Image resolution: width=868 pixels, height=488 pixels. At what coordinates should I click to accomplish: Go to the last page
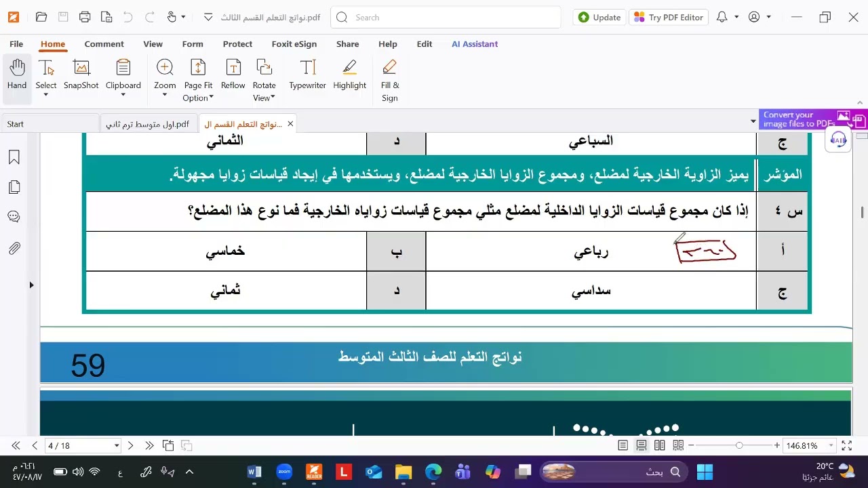point(149,445)
